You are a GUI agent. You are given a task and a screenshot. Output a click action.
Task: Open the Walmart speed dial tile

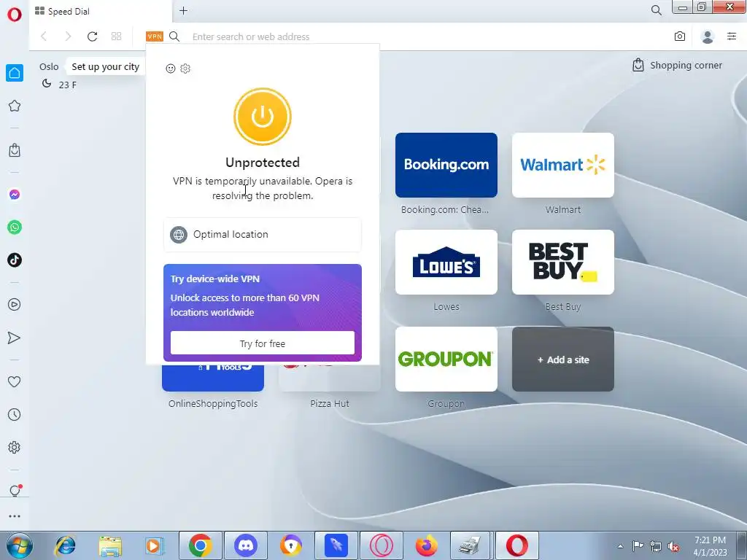point(563,165)
